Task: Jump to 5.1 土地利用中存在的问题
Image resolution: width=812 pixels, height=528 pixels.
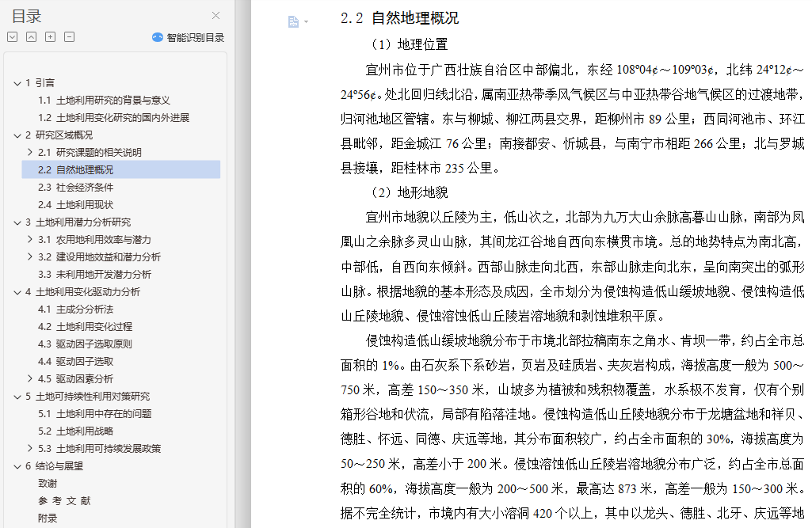Action: [x=94, y=413]
